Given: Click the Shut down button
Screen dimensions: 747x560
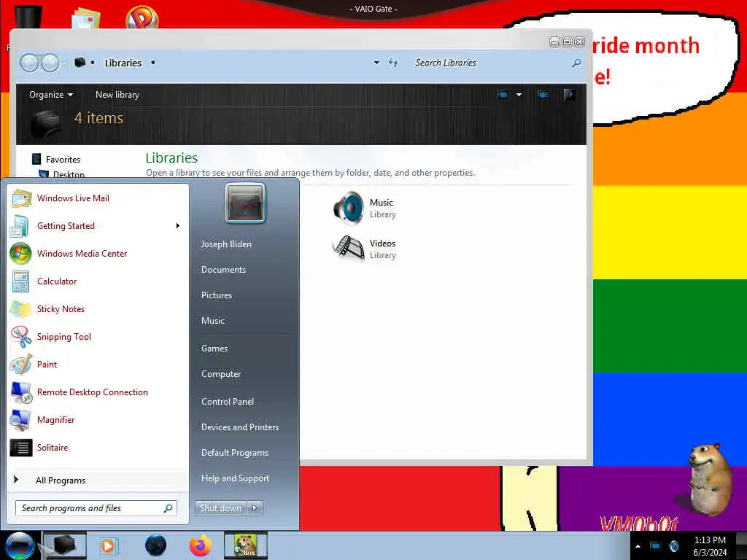Looking at the screenshot, I should (220, 508).
